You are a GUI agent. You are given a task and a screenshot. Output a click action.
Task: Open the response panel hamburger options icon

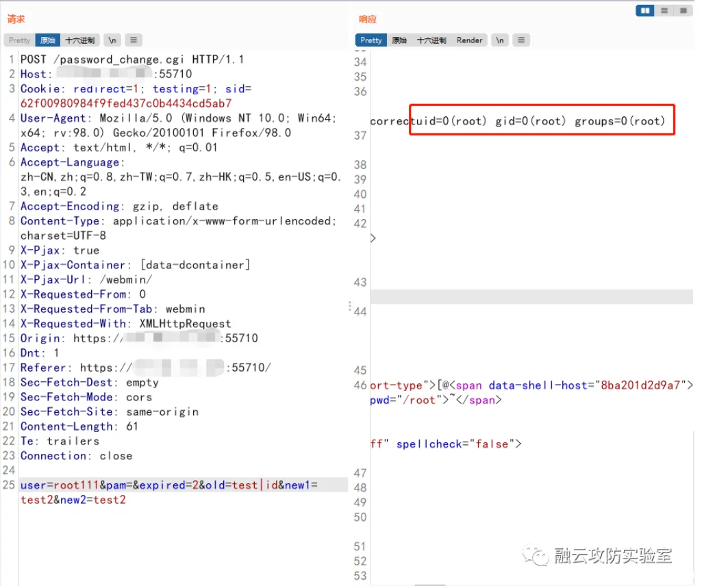pos(521,40)
